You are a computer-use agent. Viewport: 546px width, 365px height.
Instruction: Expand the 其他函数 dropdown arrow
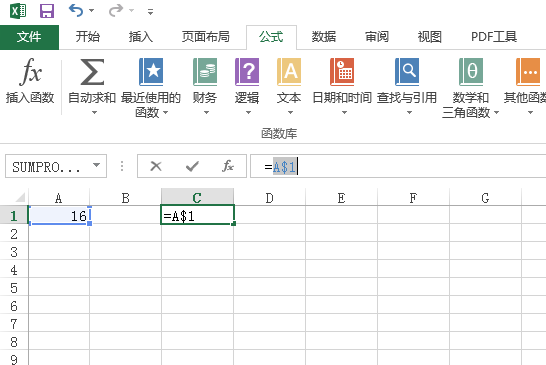point(530,112)
